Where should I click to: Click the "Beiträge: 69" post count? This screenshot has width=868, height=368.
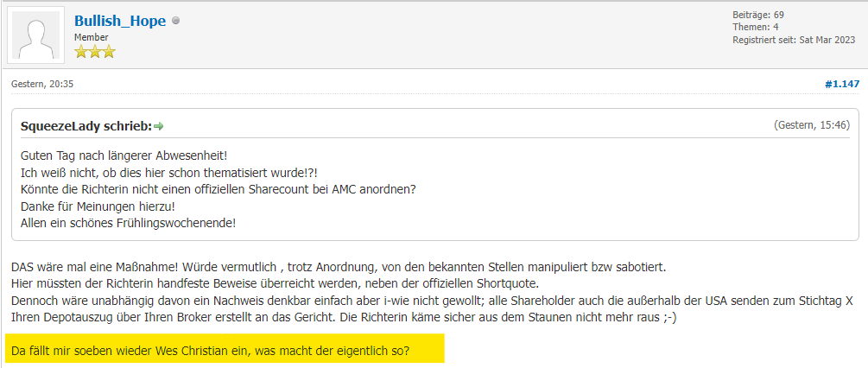point(757,15)
